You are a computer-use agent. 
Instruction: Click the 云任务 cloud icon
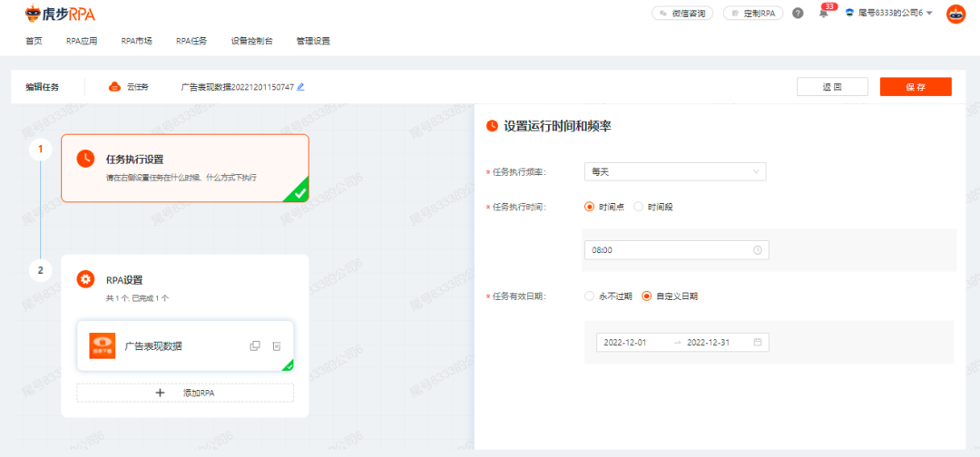(114, 87)
